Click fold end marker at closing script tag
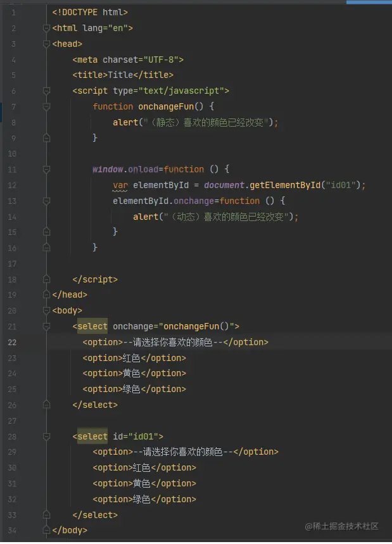This screenshot has width=392, height=544. pyautogui.click(x=46, y=279)
